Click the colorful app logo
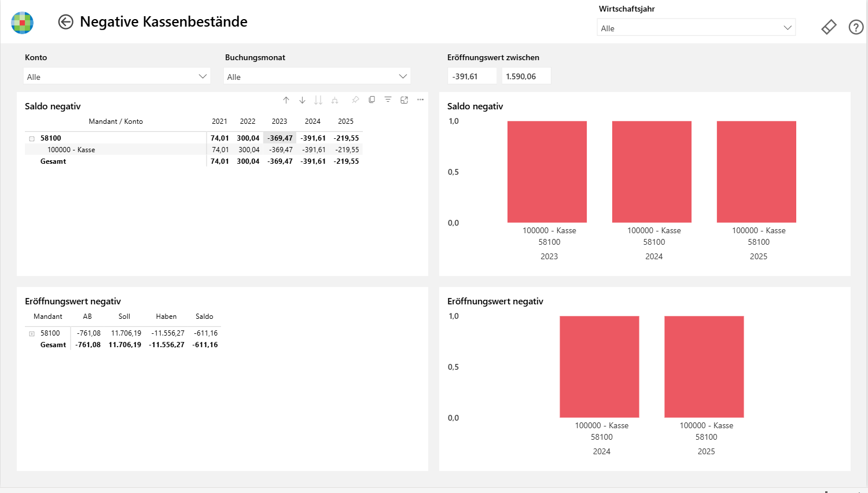 tap(22, 23)
